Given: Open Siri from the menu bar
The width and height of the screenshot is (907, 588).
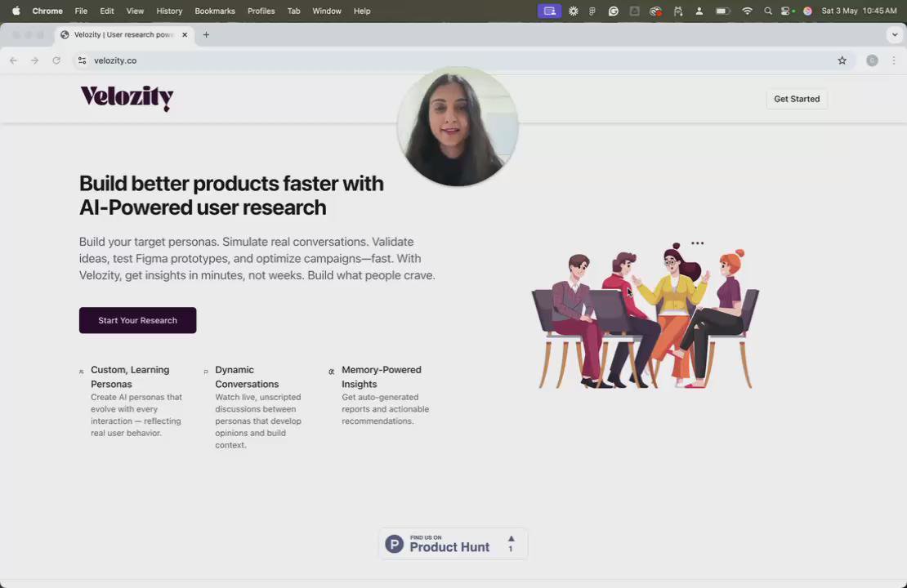Looking at the screenshot, I should point(807,11).
